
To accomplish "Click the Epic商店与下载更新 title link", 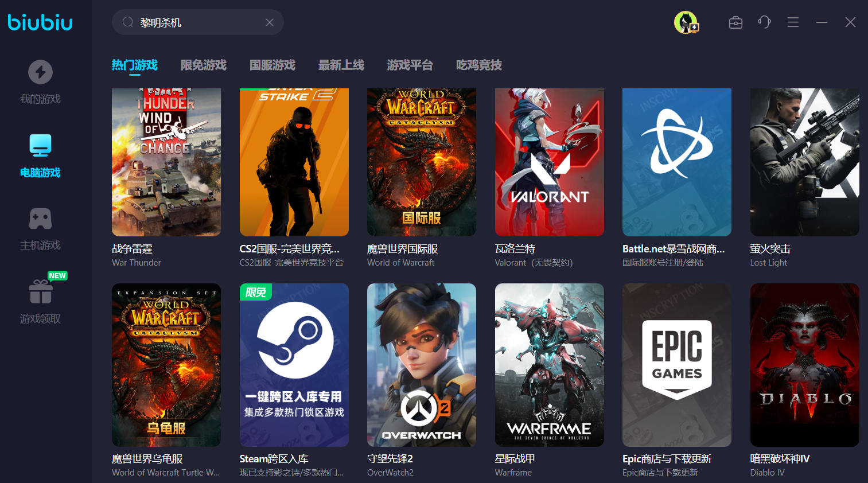I will pos(667,459).
